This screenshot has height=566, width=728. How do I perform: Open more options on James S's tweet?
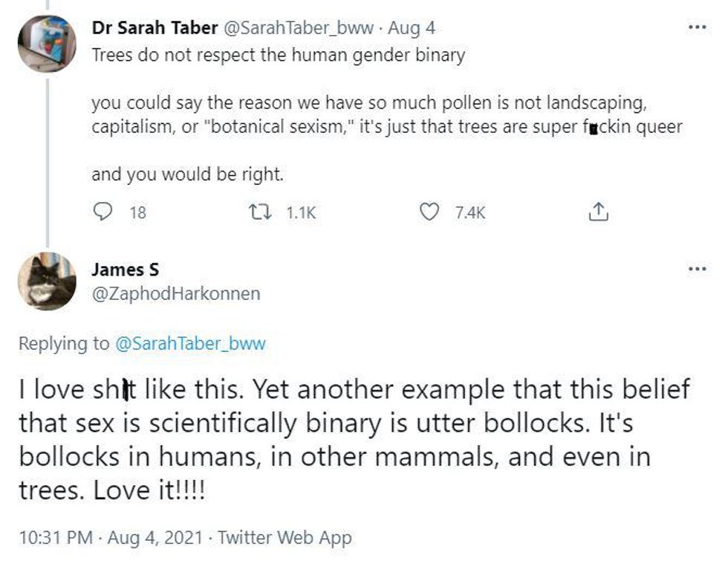(696, 268)
